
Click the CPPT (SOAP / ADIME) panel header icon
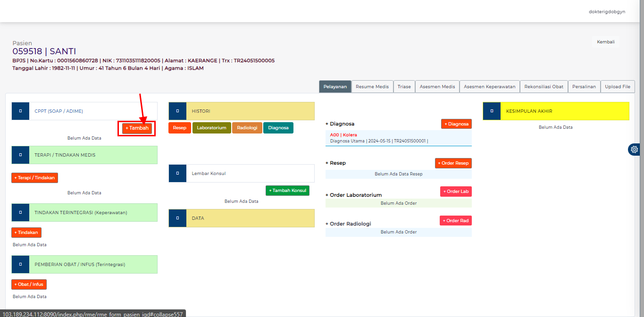coord(20,110)
